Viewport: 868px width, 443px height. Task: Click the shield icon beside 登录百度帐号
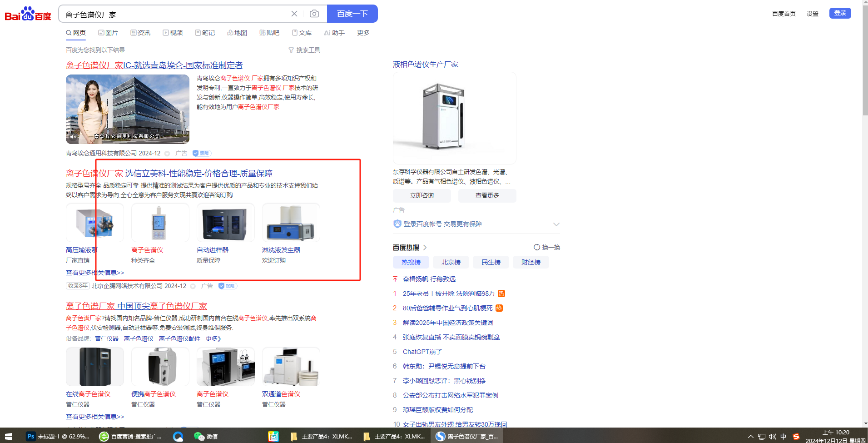click(397, 224)
